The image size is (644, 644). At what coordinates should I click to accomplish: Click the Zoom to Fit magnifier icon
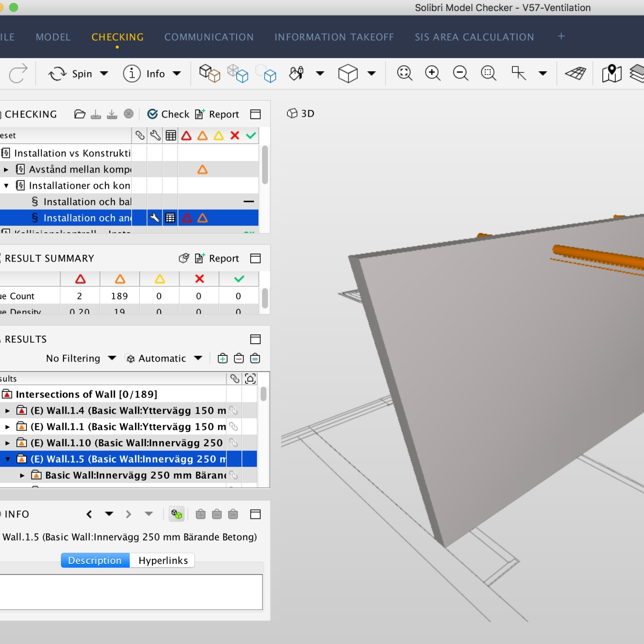(x=405, y=73)
